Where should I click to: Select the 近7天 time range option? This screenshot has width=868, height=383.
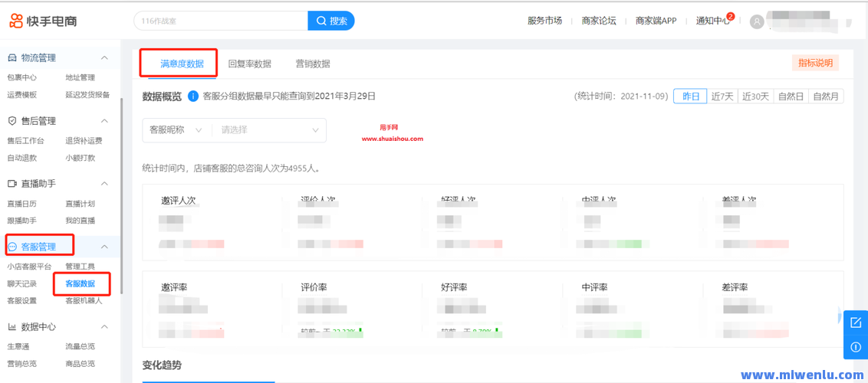click(722, 97)
